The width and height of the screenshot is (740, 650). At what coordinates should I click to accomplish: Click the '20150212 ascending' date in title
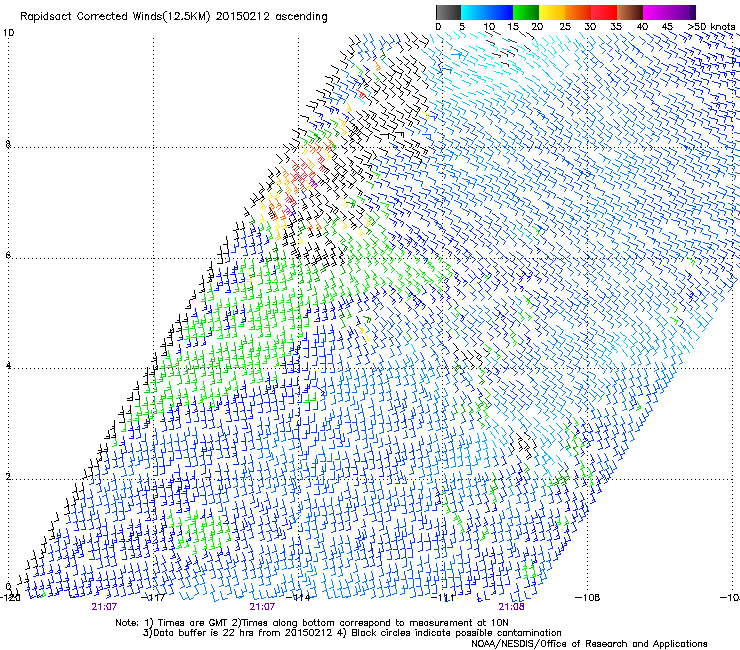pyautogui.click(x=271, y=17)
